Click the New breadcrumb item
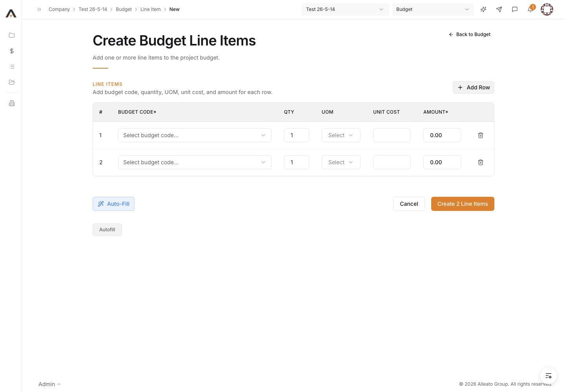Image resolution: width=565 pixels, height=392 pixels. 174,9
